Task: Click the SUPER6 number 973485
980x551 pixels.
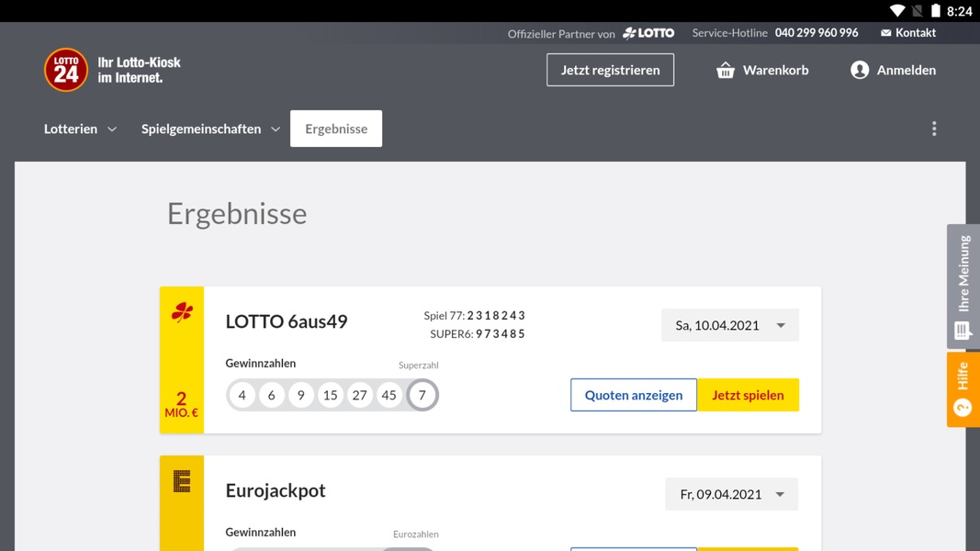Action: [500, 333]
